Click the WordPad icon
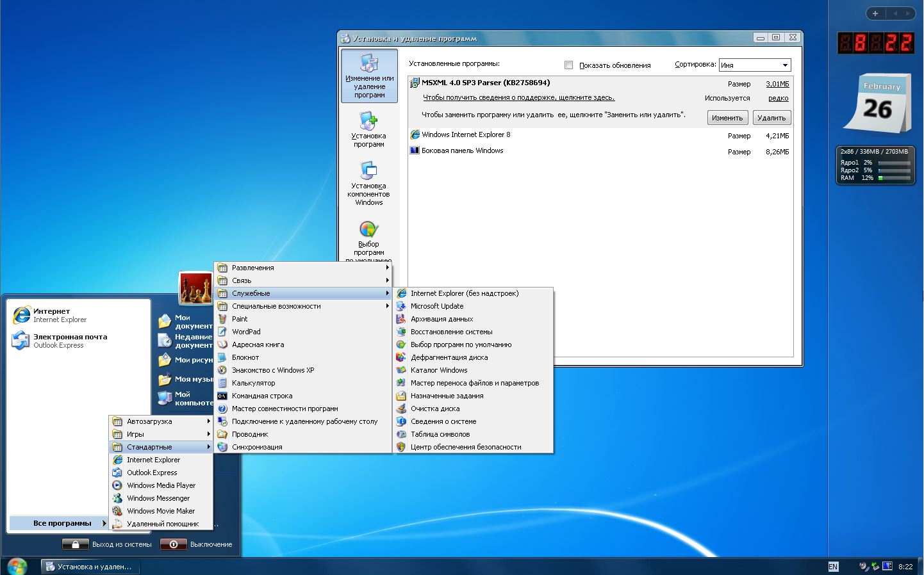Screen dimensions: 924x575 [222, 332]
